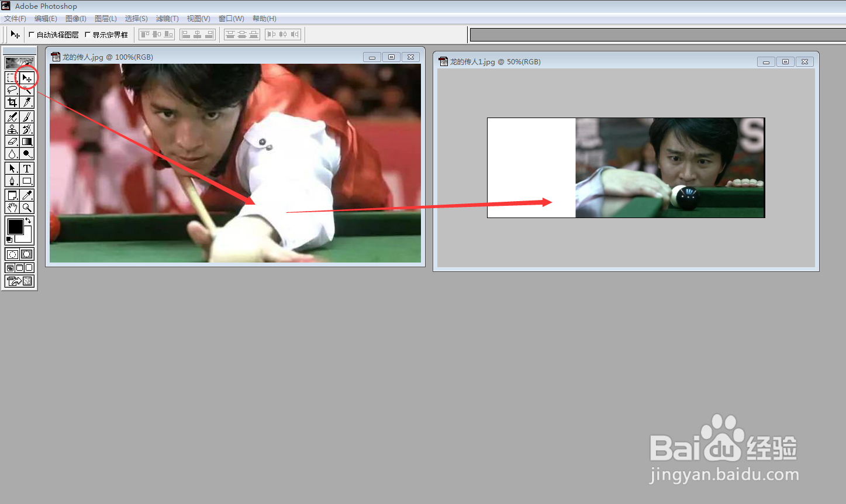Click Align Left Edges button

pyautogui.click(x=186, y=34)
